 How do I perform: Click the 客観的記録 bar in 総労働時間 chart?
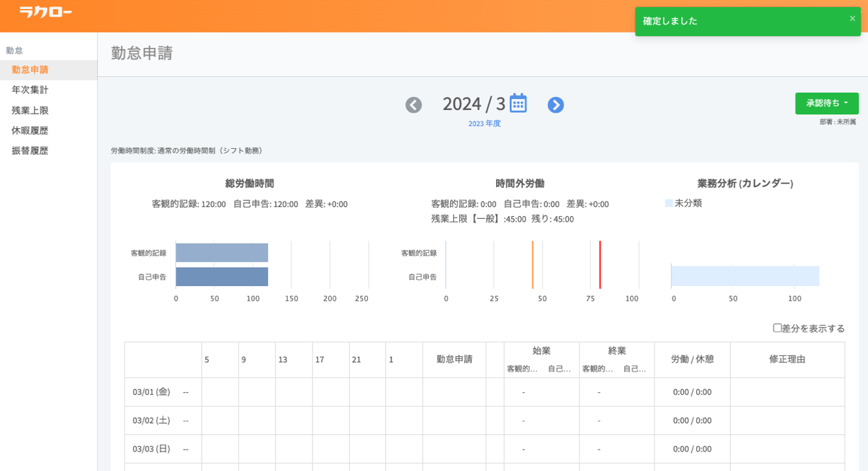coord(222,253)
